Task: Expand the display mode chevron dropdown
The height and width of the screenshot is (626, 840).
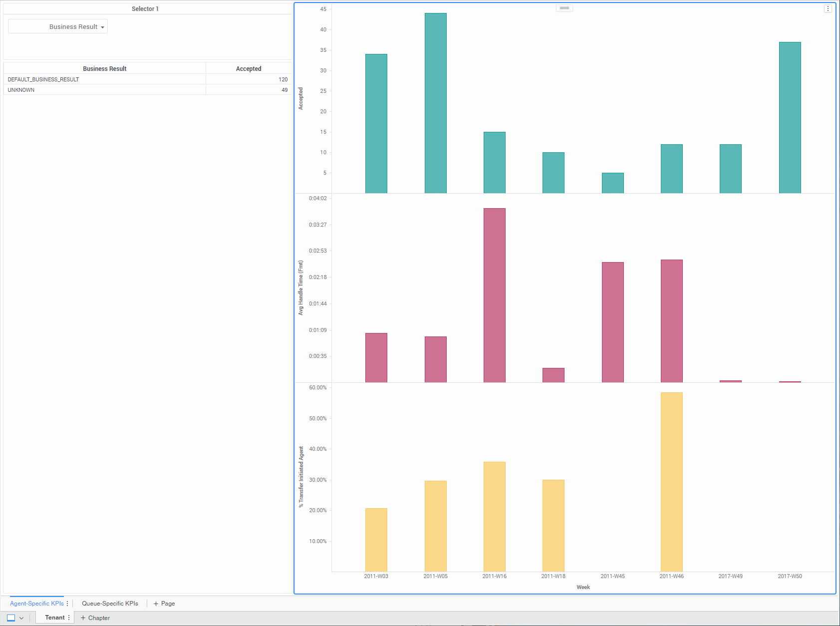Action: click(21, 618)
